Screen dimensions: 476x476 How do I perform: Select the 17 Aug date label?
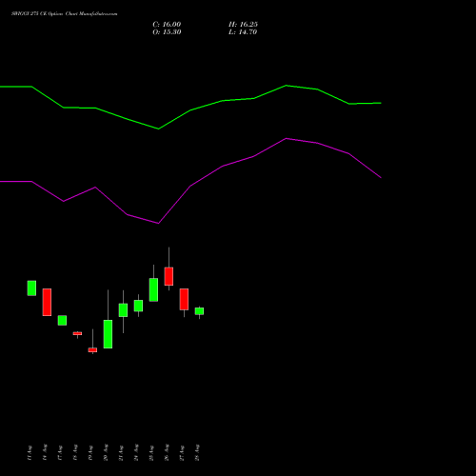[x=60, y=452]
